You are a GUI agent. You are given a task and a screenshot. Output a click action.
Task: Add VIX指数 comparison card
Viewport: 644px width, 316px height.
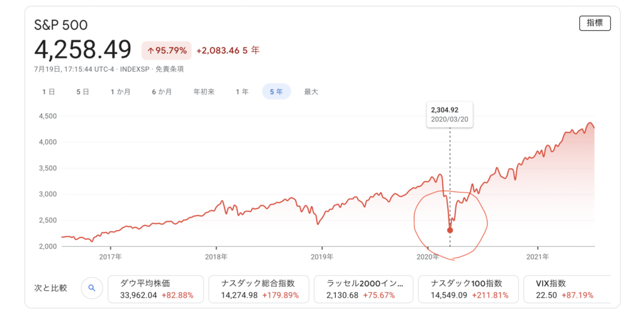pyautogui.click(x=567, y=289)
